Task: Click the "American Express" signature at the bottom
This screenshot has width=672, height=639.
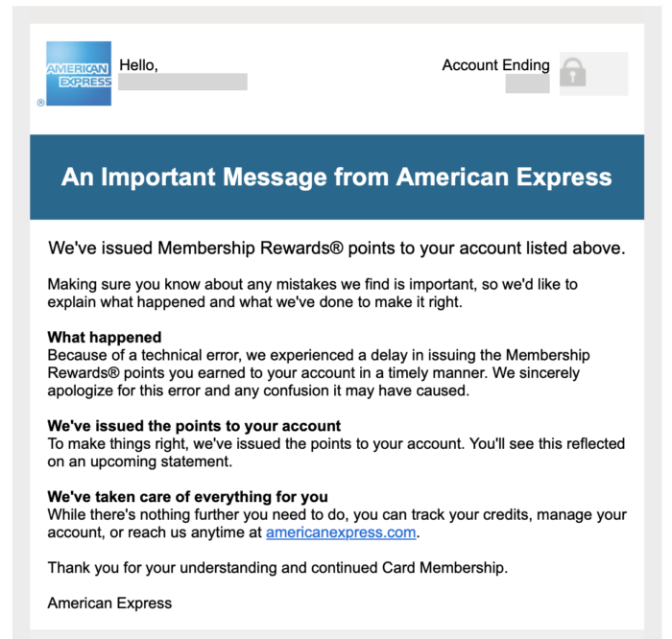Action: coord(109,603)
